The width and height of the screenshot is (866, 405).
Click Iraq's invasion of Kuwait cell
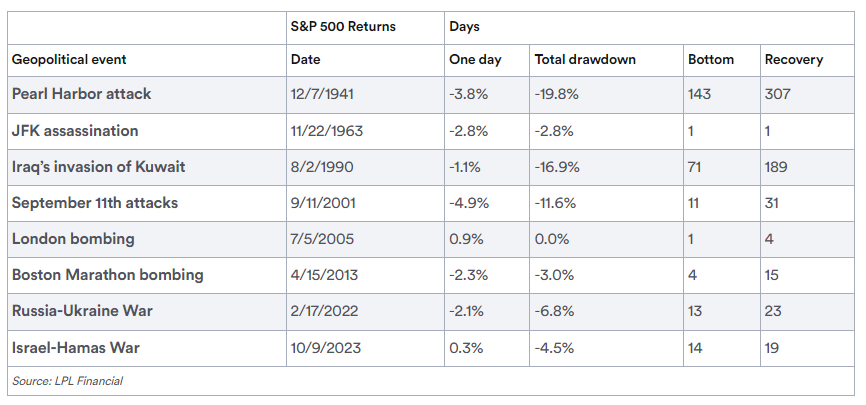pyautogui.click(x=98, y=167)
